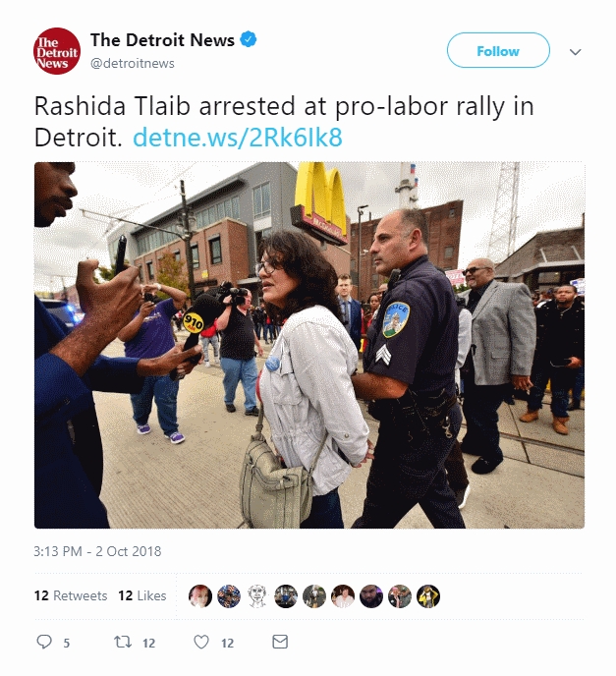The height and width of the screenshot is (676, 616).
Task: Follow The Detroit News account
Action: click(x=498, y=50)
